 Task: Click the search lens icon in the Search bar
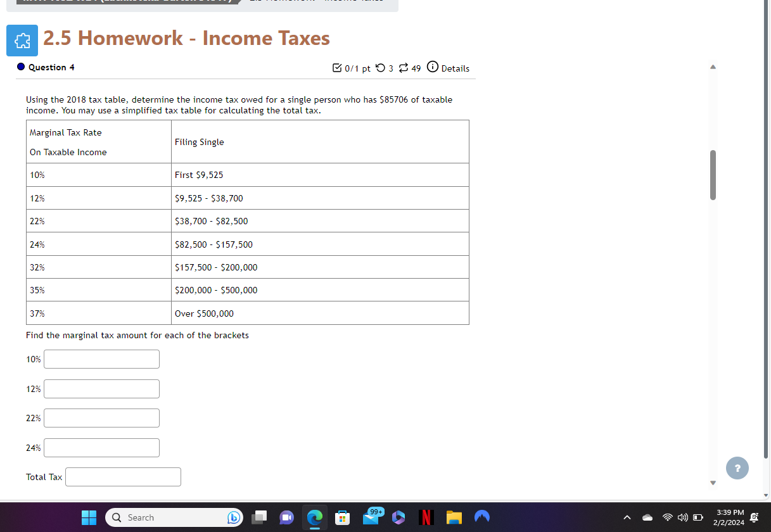(116, 517)
